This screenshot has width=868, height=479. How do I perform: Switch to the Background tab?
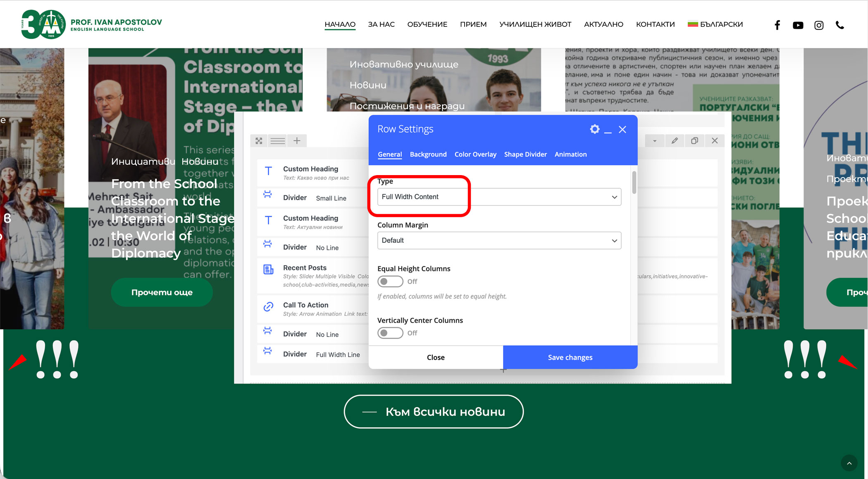(x=428, y=154)
